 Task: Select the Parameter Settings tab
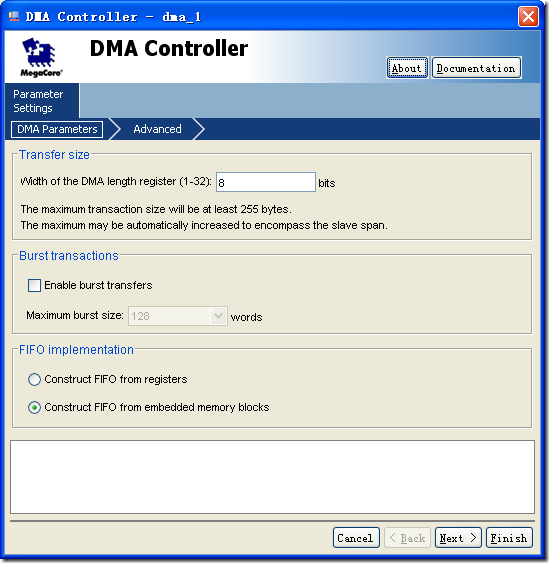coord(42,101)
